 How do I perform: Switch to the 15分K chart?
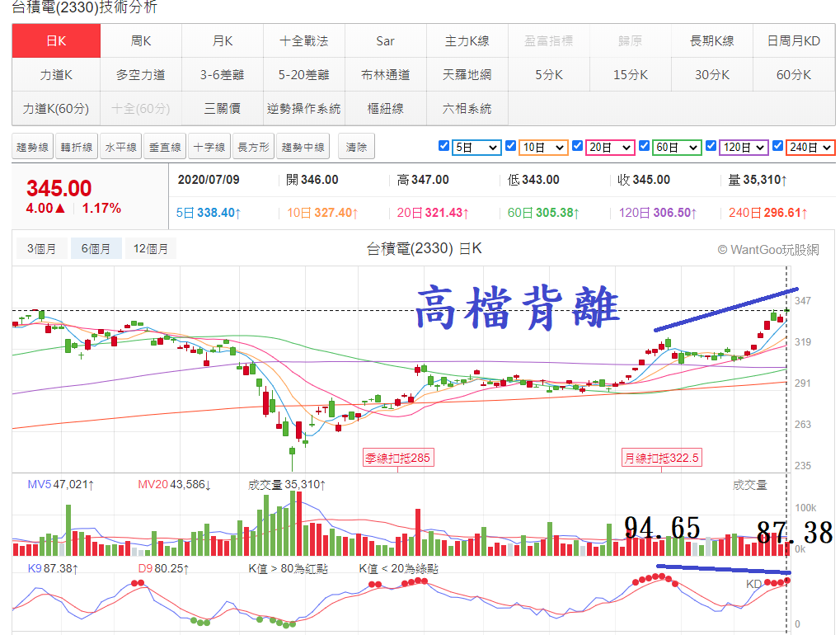click(631, 74)
